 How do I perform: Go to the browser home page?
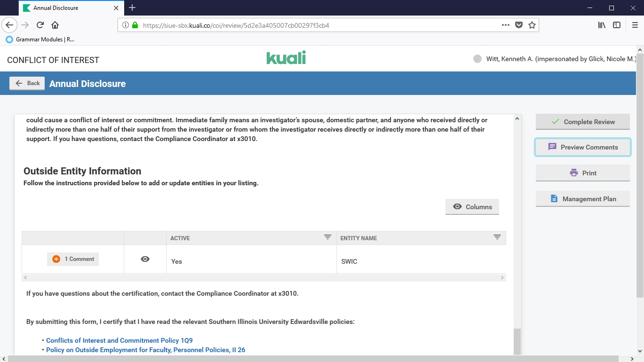point(55,25)
